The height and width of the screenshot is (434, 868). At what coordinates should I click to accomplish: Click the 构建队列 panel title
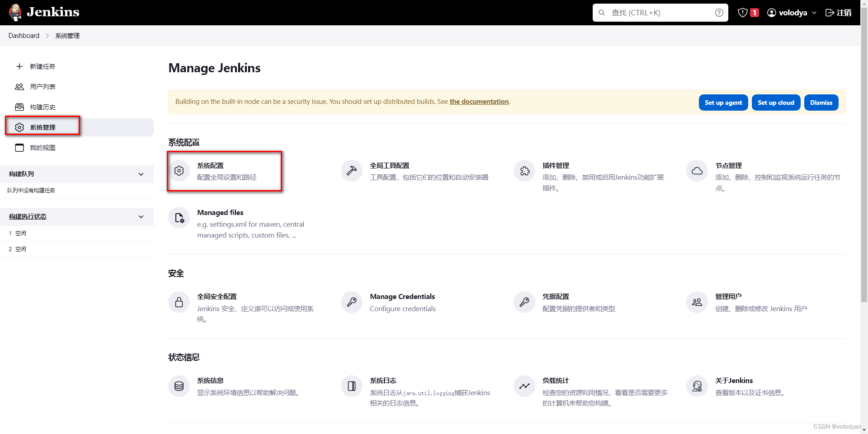click(x=21, y=174)
